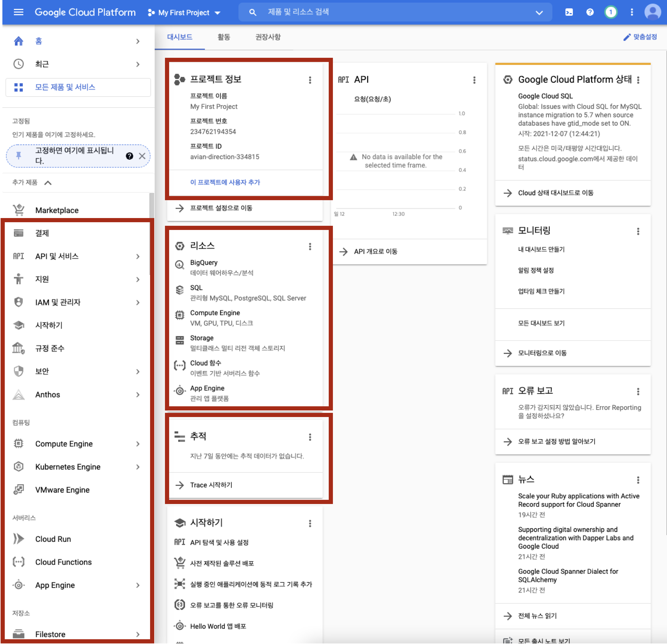The image size is (667, 644).
Task: Click the VMware Engine icon in sidebar
Action: (18, 489)
